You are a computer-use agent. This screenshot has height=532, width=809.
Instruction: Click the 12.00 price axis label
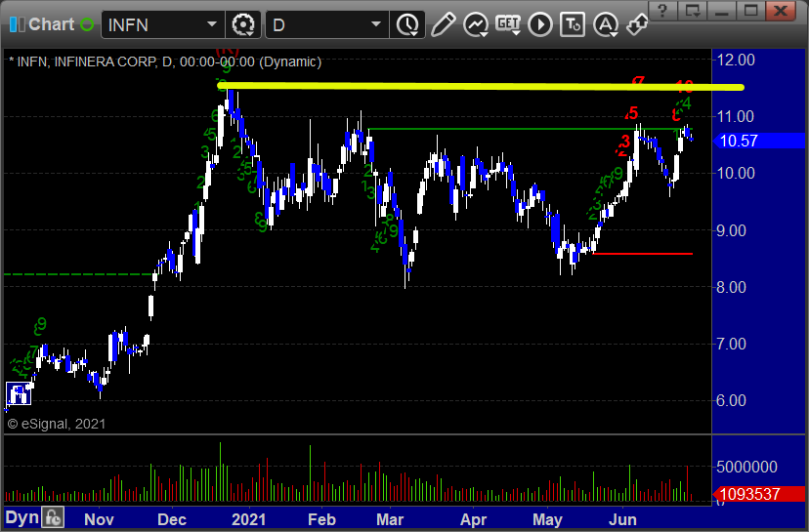736,60
